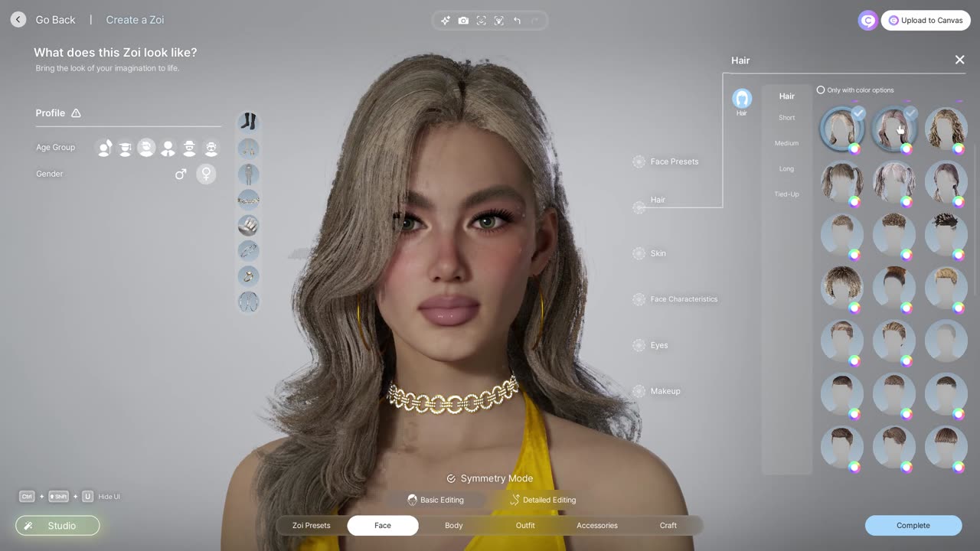Viewport: 980px width, 551px height.
Task: Click the Go Back text link
Action: 55,20
